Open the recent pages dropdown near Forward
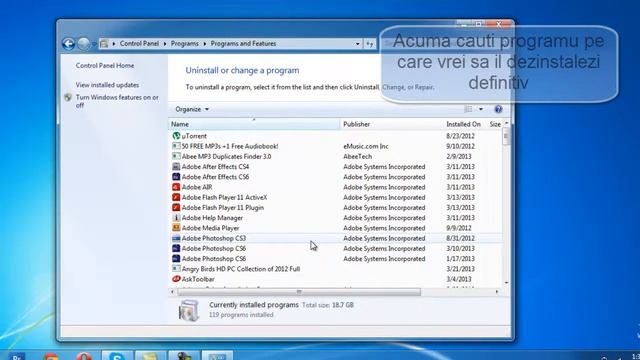Image resolution: width=640 pixels, height=360 pixels. tap(94, 44)
